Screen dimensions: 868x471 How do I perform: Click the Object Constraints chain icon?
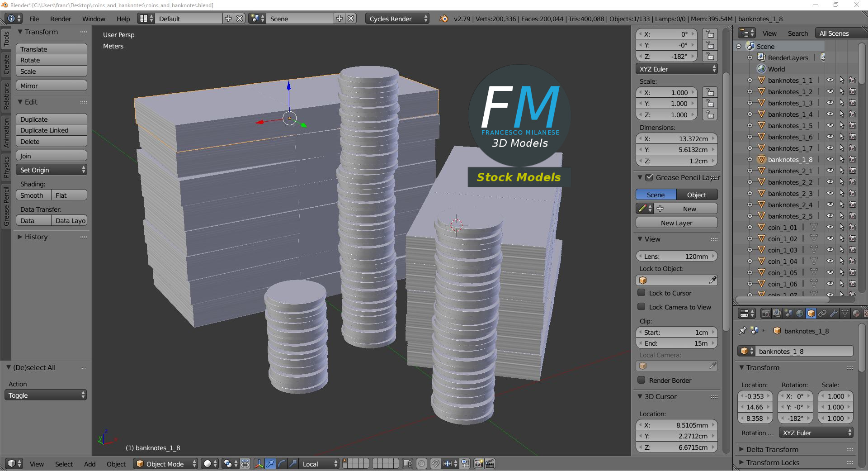tap(822, 313)
